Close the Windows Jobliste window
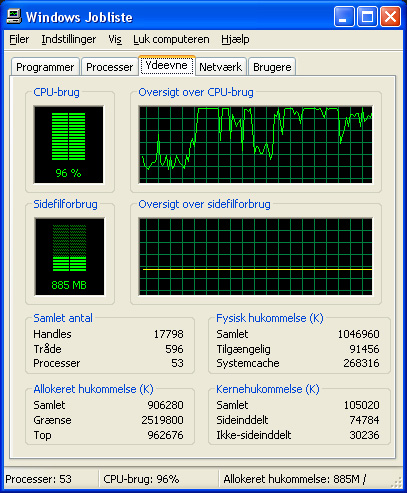This screenshot has height=493, width=407. click(x=390, y=17)
